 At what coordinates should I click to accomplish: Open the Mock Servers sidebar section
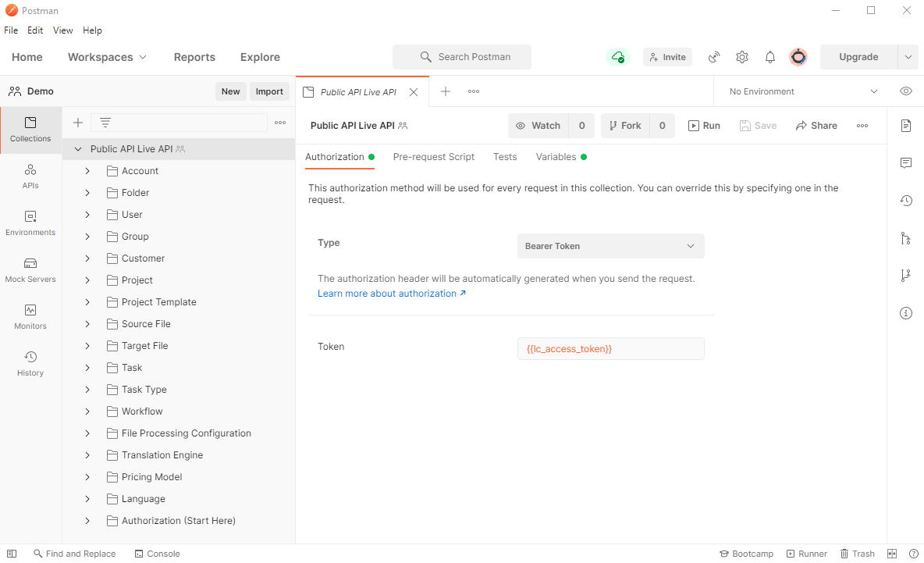tap(30, 270)
